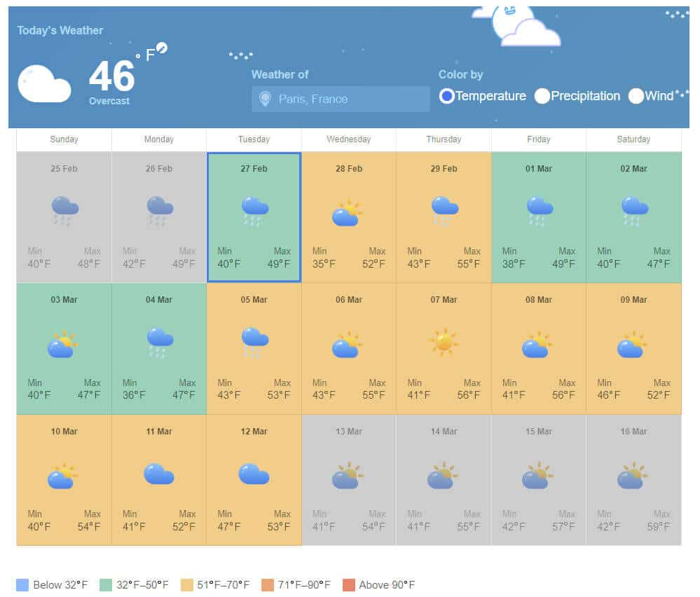Click the rain cloud icon on 27 Feb
Viewport: 700px width, 597px height.
254,210
